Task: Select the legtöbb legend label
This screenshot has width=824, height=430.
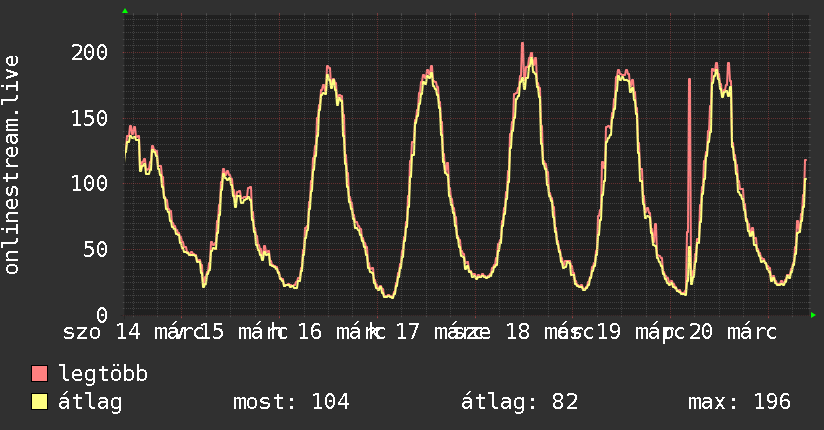Action: pos(104,375)
